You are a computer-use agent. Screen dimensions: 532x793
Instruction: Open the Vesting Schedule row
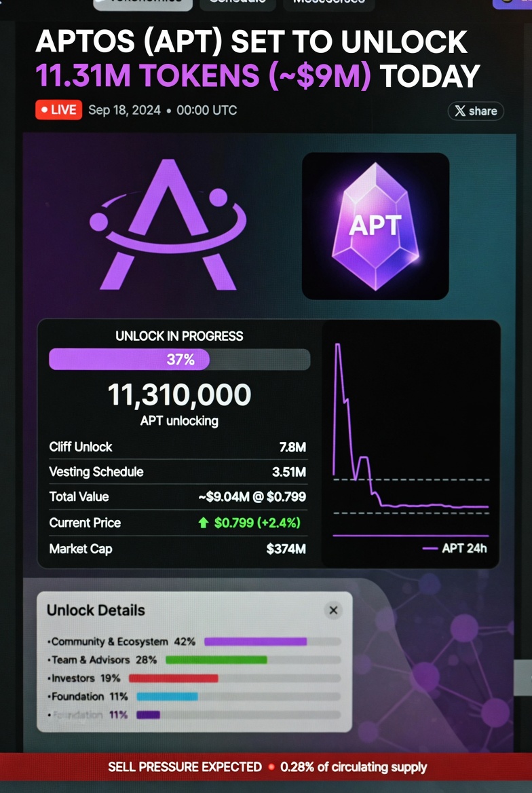pos(177,472)
